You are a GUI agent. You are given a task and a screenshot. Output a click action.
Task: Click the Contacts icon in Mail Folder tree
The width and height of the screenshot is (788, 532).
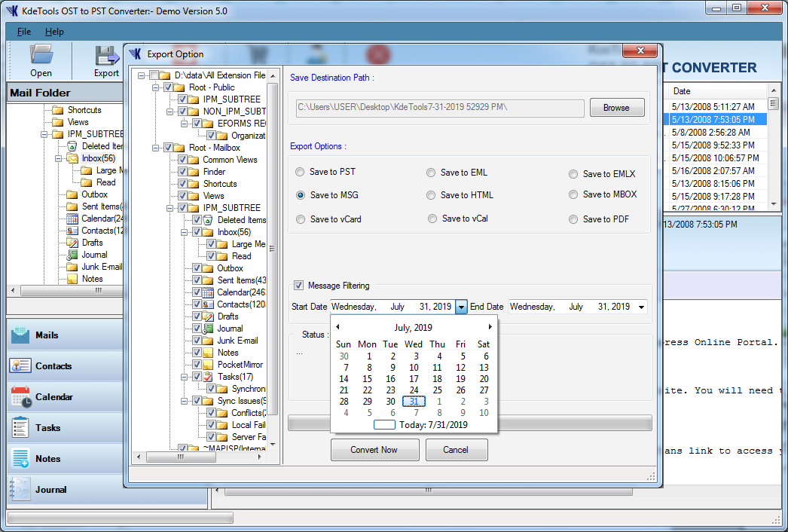pos(72,231)
